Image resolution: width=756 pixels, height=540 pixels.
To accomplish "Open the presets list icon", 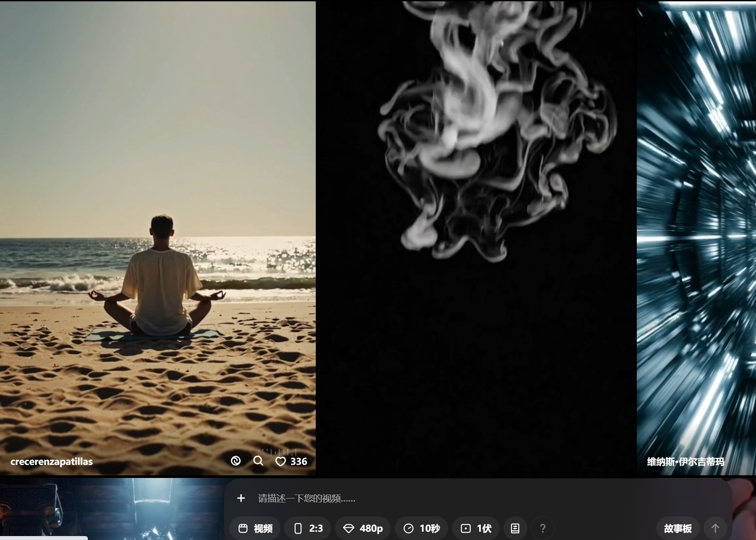I will click(x=515, y=529).
